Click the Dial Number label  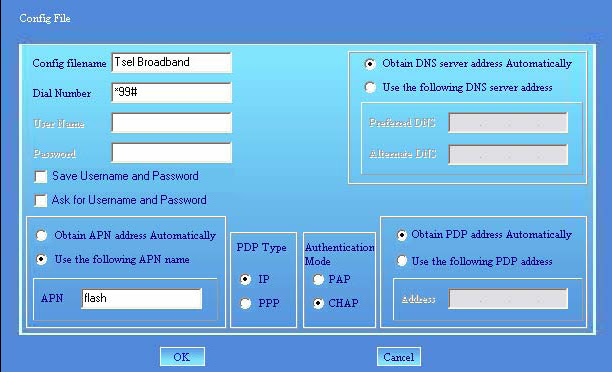pyautogui.click(x=62, y=93)
